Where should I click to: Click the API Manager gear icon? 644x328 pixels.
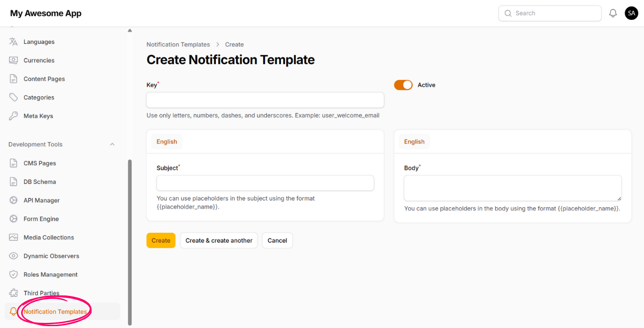14,200
